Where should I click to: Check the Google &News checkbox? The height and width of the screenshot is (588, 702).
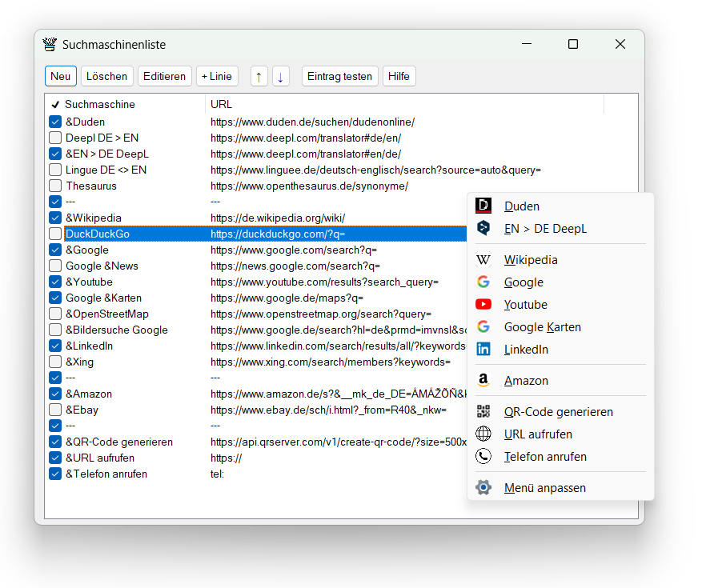point(55,266)
